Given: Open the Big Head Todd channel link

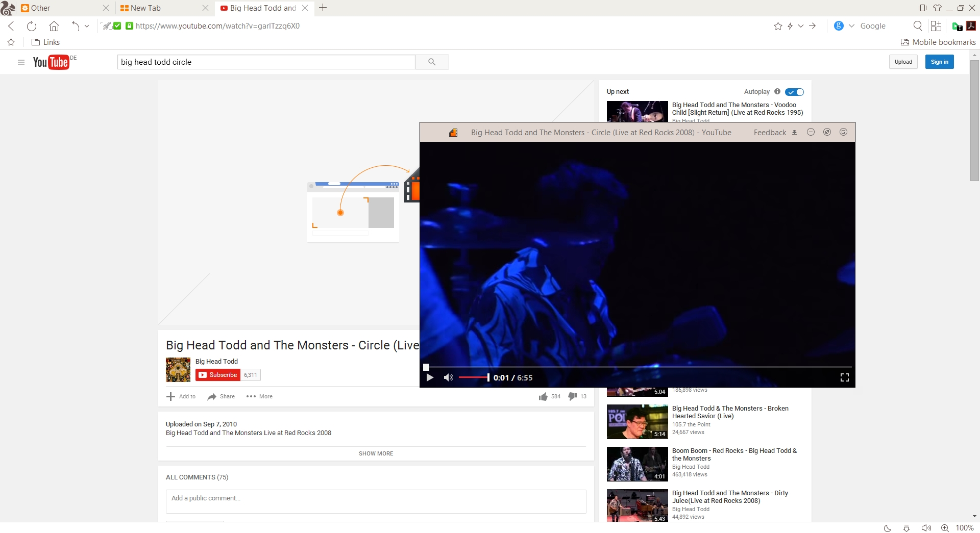Looking at the screenshot, I should [x=216, y=362].
